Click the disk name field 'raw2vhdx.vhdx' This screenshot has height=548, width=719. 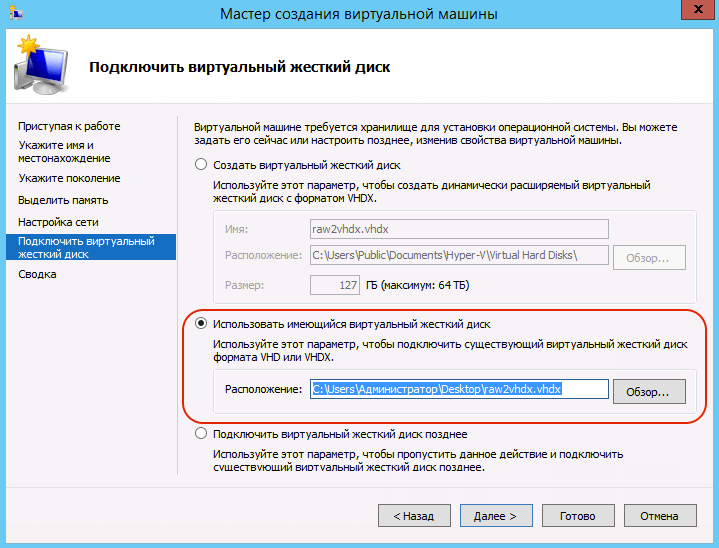point(458,229)
